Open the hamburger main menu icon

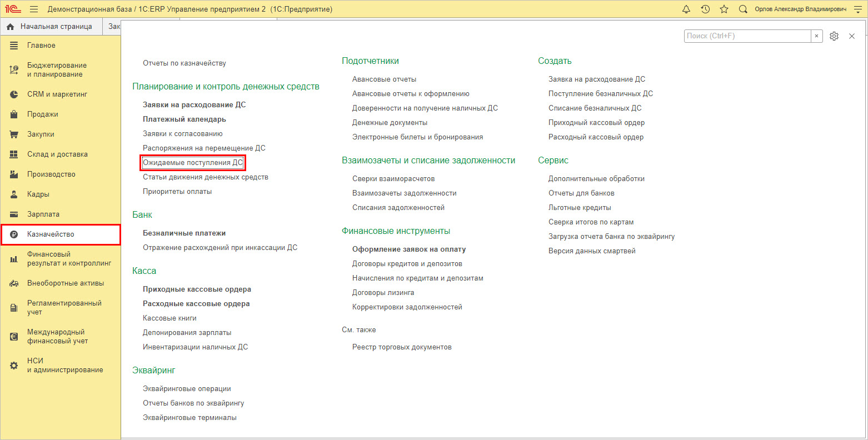click(34, 9)
